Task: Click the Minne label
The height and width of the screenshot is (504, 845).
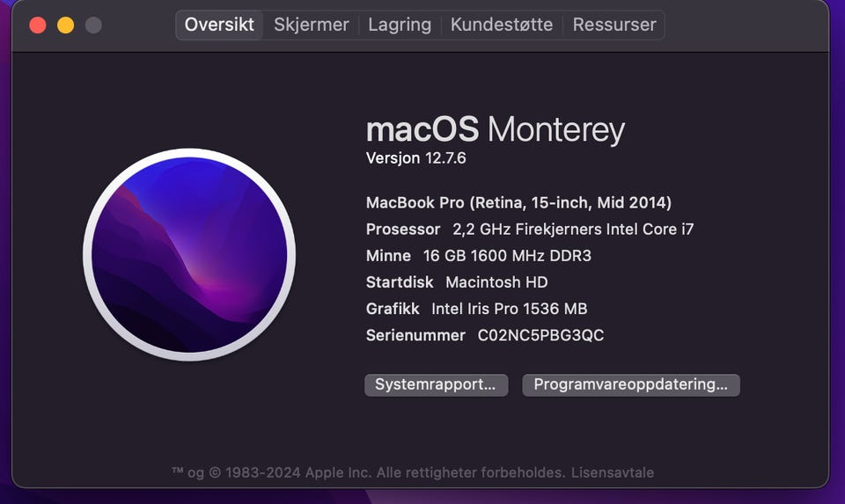Action: [x=388, y=256]
